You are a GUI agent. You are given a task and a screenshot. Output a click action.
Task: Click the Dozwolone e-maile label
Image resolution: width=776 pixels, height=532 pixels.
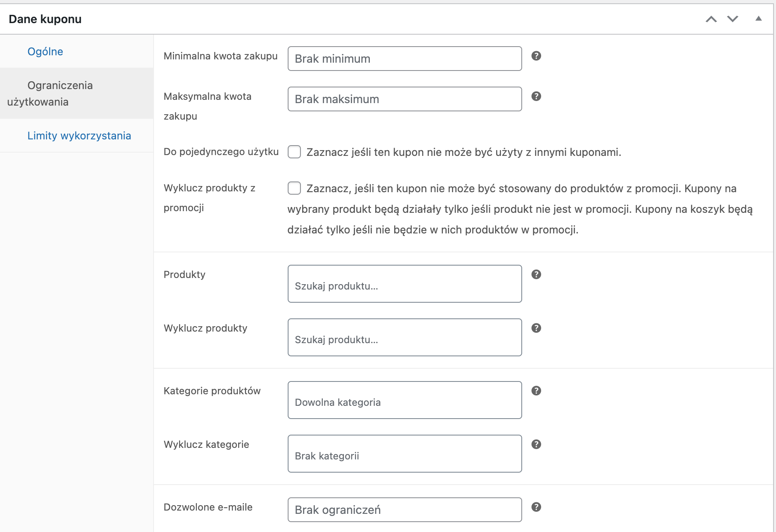pyautogui.click(x=208, y=507)
